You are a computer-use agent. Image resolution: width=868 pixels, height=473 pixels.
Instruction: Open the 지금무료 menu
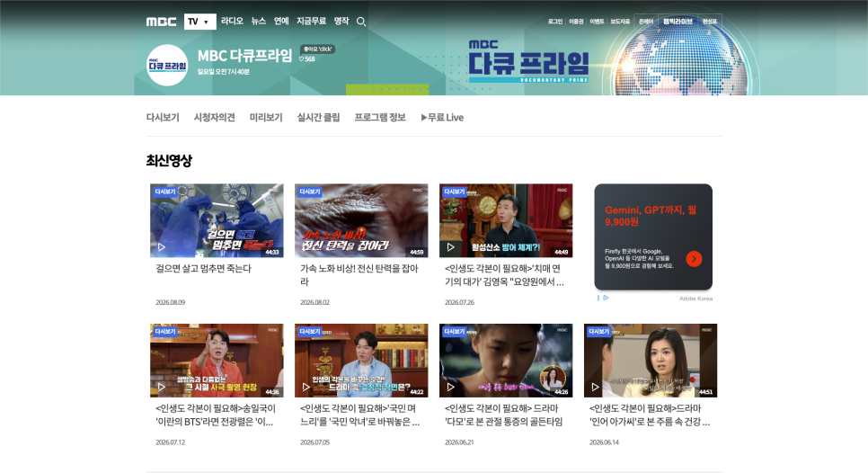311,21
